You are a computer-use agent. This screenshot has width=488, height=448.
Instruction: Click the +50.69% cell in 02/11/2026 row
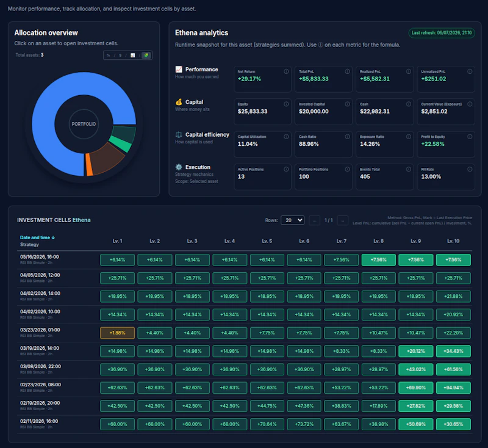pos(416,424)
